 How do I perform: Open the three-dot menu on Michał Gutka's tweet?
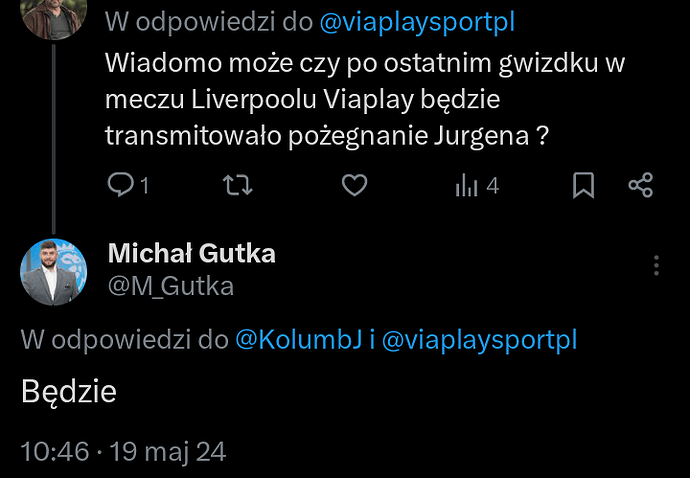[656, 265]
